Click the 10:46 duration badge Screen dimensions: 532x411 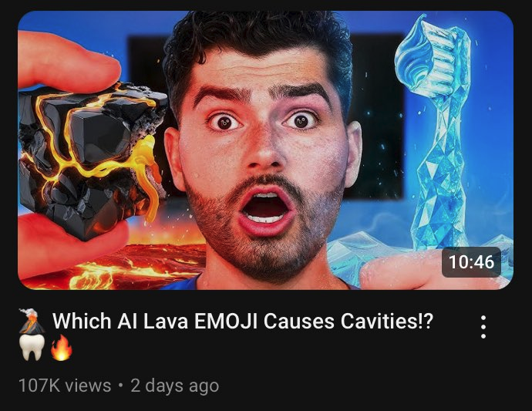click(471, 262)
